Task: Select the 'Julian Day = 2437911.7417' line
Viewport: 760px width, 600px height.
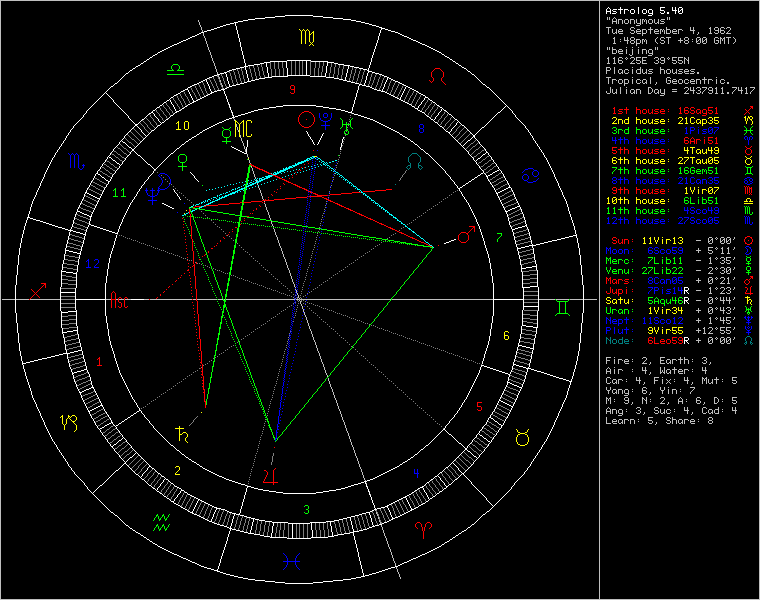Action: click(680, 91)
